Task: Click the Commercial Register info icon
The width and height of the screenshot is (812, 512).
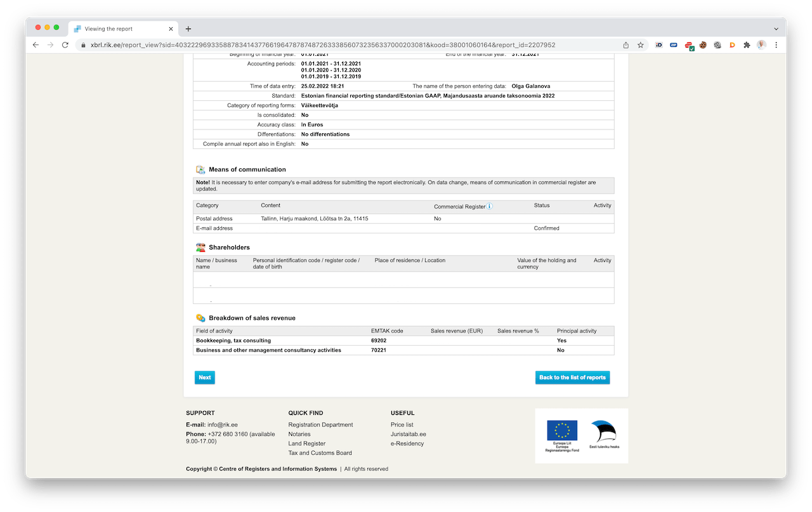Action: click(x=490, y=206)
